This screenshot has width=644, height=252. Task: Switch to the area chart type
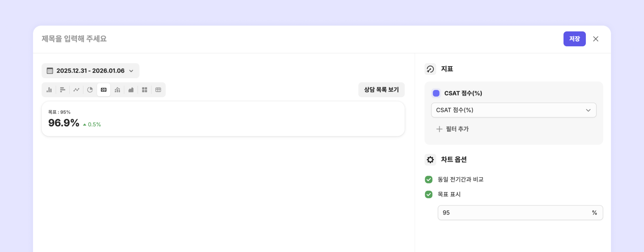131,90
